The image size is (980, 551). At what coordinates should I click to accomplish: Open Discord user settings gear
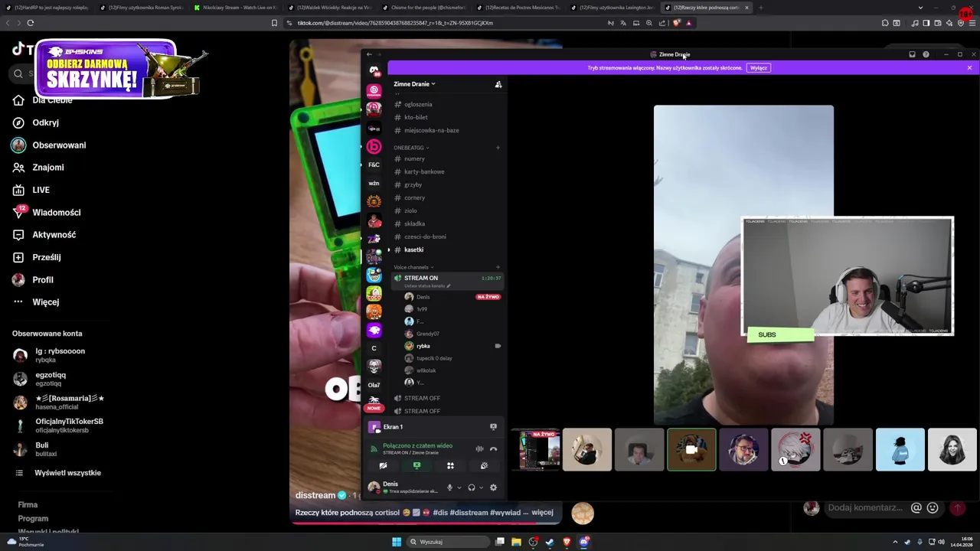point(493,487)
